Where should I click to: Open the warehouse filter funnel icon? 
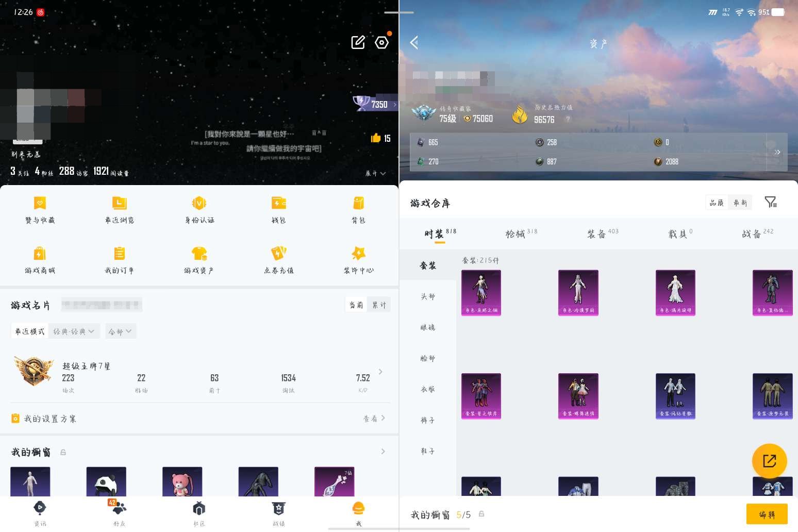point(771,202)
